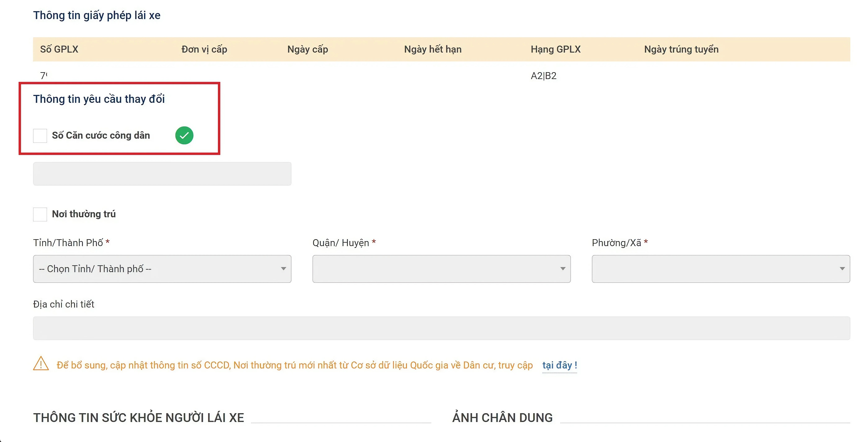868x442 pixels.
Task: Click the orange CCCD update notice text
Action: (295, 365)
